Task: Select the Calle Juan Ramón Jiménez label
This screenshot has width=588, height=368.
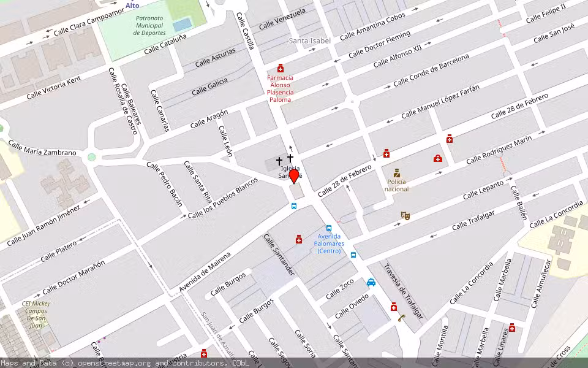Action: (x=44, y=225)
